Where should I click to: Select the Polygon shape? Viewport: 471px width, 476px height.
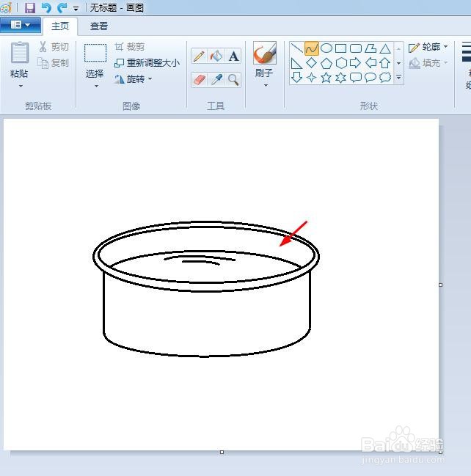(370, 48)
